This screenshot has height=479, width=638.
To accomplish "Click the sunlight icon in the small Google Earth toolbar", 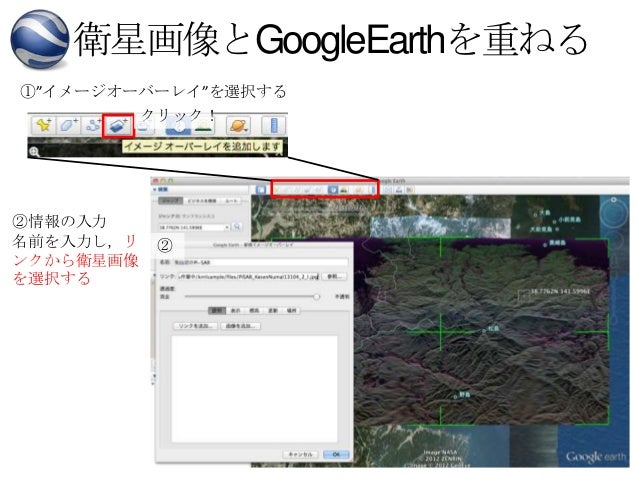I will click(344, 190).
